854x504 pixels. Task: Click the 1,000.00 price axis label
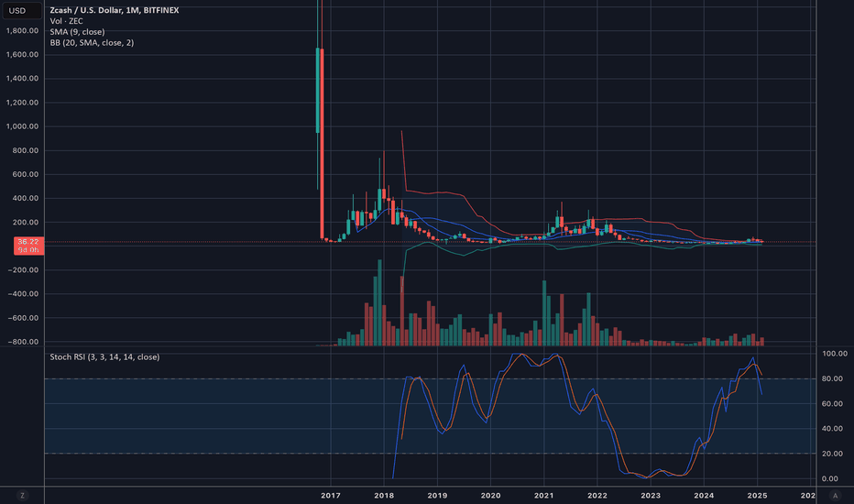point(22,126)
